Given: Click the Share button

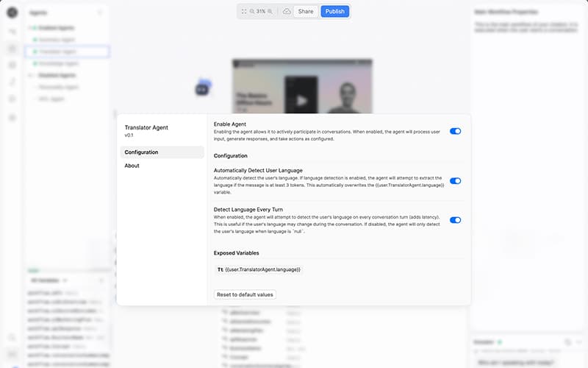Looking at the screenshot, I should tap(305, 12).
